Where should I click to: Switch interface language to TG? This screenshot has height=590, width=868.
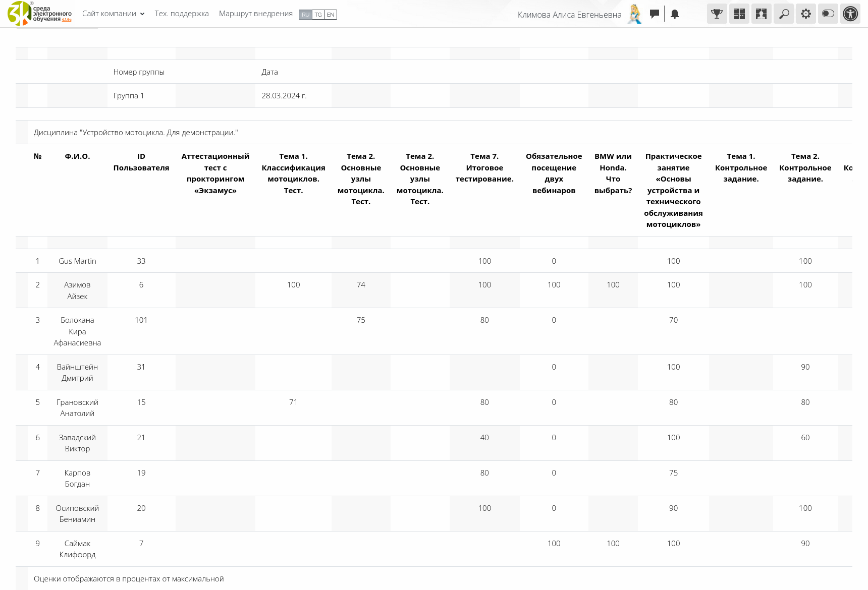click(x=318, y=15)
